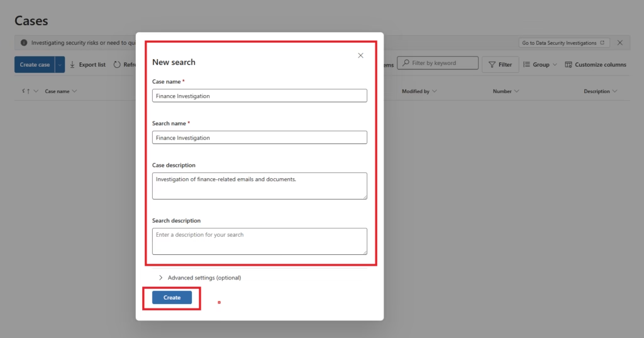This screenshot has width=644, height=338.
Task: Click the Case description text area
Action: 260,186
